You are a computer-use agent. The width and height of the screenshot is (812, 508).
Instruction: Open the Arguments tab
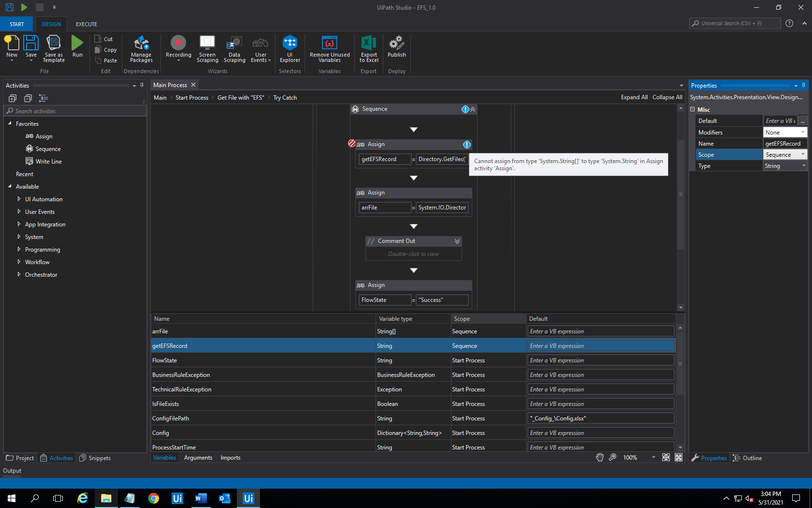[198, 457]
